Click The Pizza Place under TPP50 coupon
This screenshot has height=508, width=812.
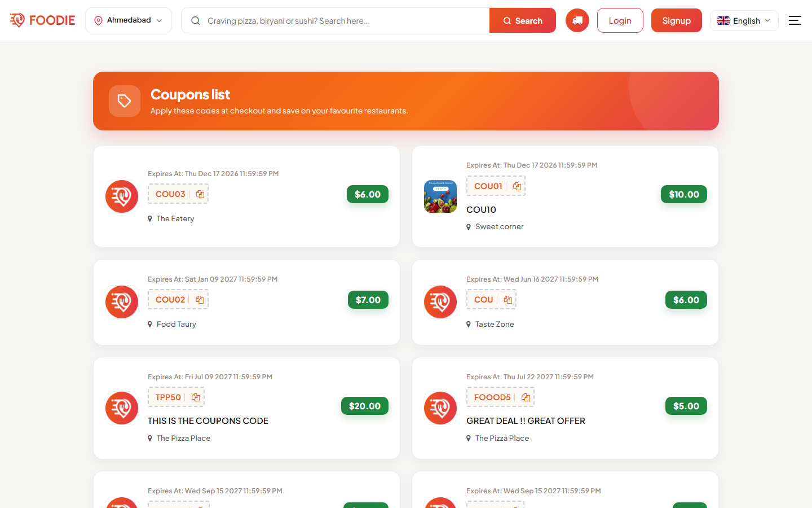coord(183,439)
